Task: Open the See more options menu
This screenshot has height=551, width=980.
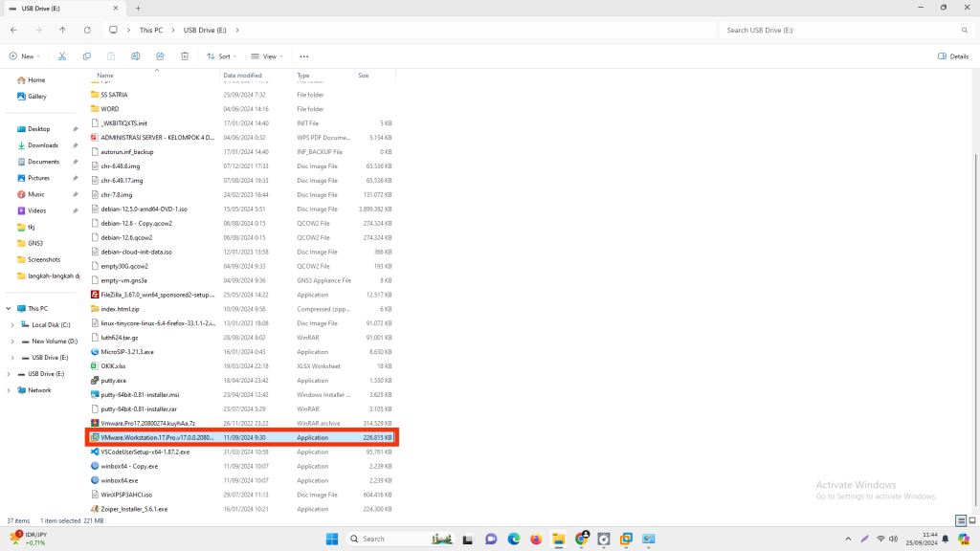Action: point(304,56)
